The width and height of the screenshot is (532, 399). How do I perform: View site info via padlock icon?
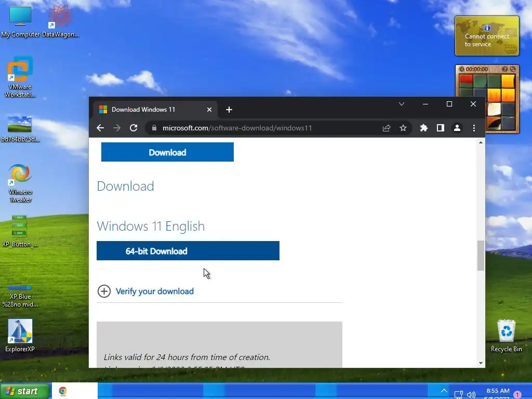(x=154, y=128)
